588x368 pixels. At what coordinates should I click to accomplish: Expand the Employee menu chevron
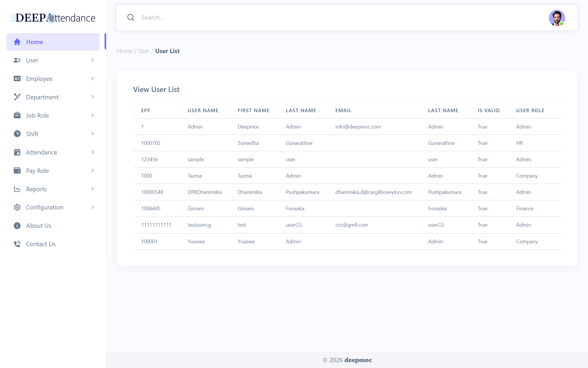coord(92,79)
